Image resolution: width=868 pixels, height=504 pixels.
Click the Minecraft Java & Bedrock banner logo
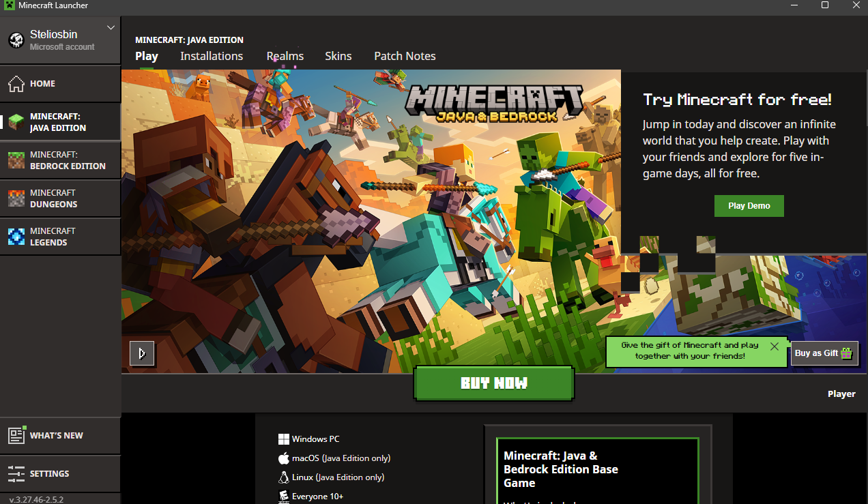(x=495, y=102)
